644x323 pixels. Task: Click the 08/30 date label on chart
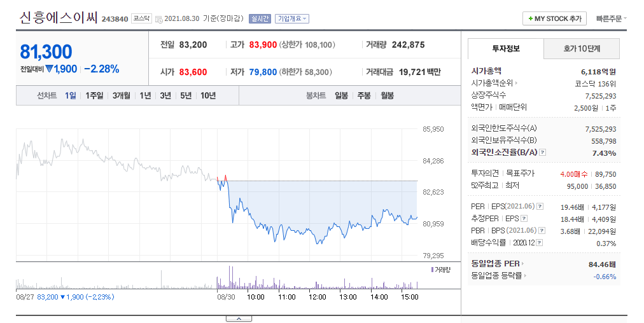[226, 297]
